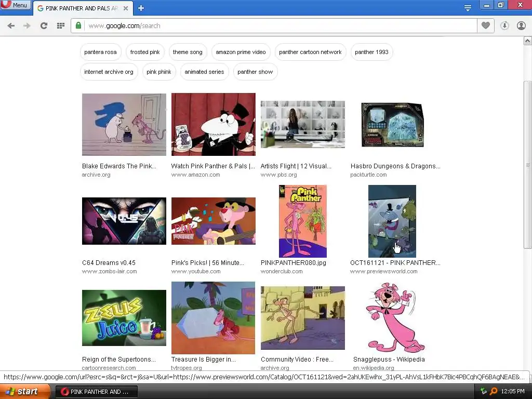532x399 pixels.
Task: Select the 'pink phink' chip
Action: point(159,72)
